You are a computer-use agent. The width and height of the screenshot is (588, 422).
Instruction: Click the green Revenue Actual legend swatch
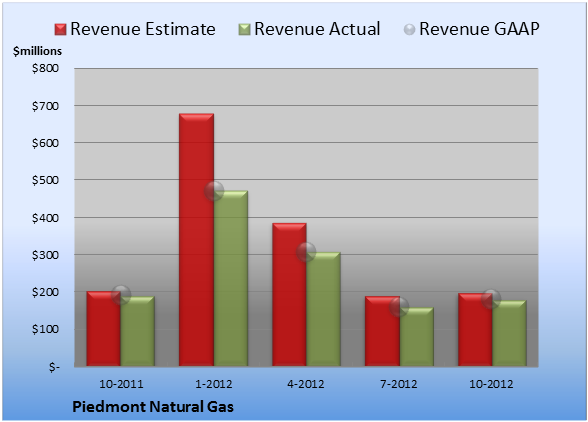pos(244,30)
